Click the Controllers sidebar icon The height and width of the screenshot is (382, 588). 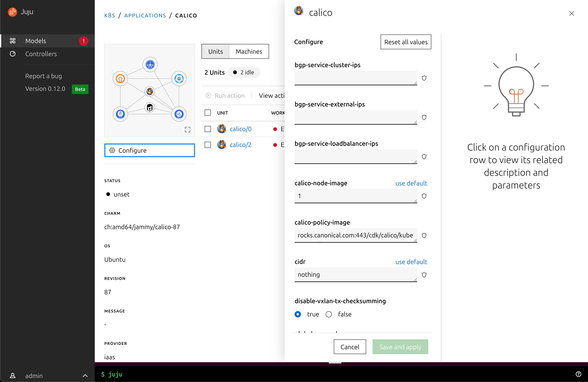click(x=13, y=54)
